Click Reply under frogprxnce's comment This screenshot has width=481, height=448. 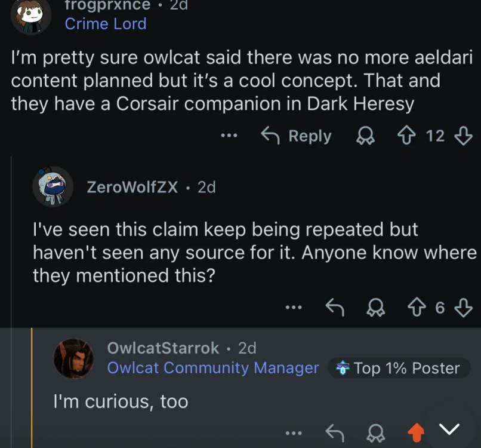(297, 136)
